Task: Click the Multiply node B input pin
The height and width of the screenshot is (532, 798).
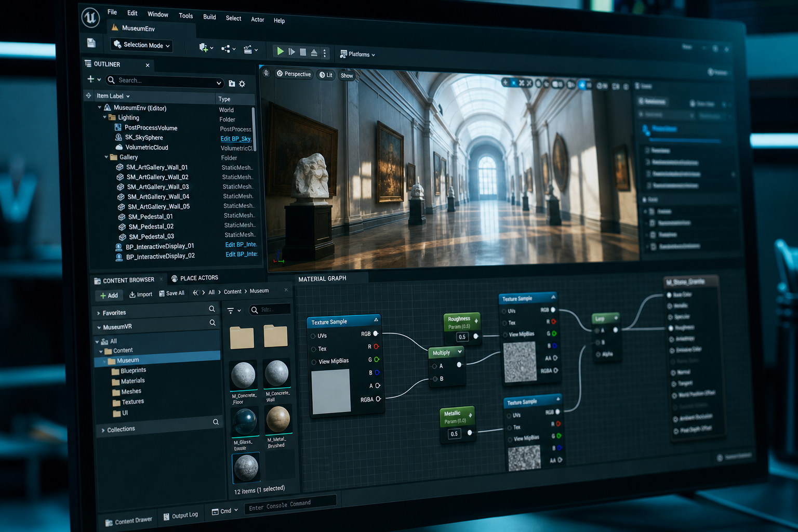Action: (435, 379)
